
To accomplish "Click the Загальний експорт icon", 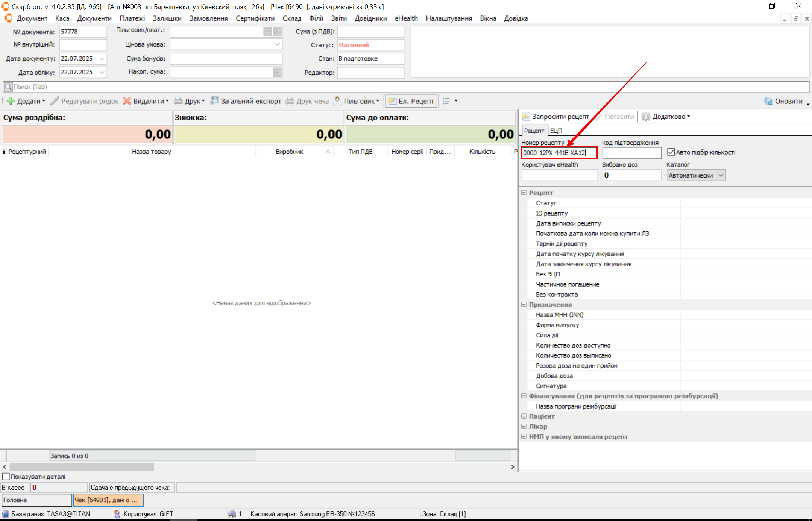I will 214,101.
